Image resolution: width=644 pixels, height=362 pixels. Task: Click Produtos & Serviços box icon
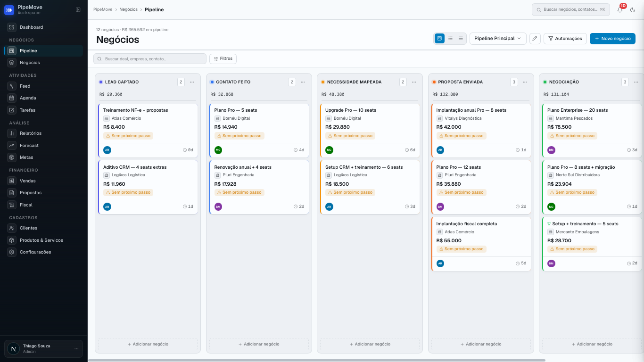click(x=12, y=240)
